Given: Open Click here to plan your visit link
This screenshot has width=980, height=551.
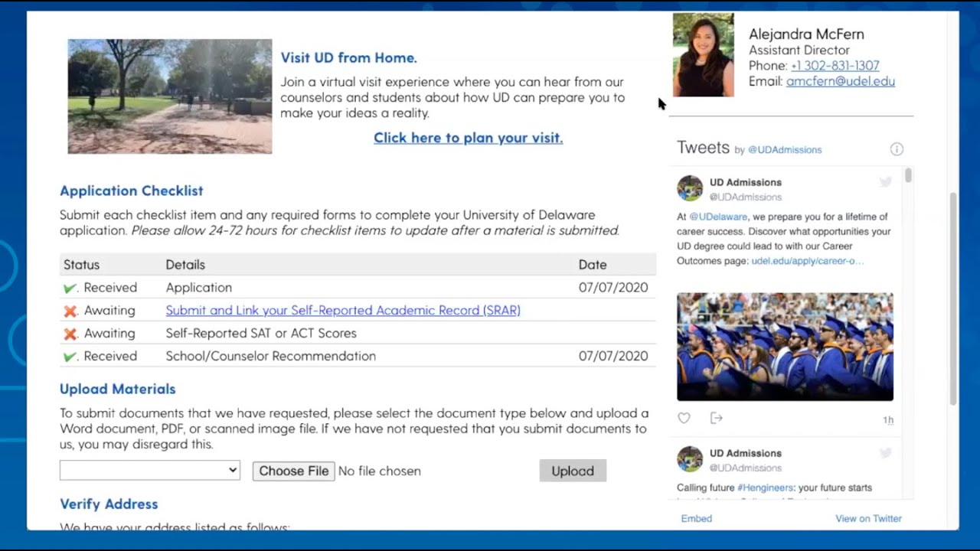Looking at the screenshot, I should (x=468, y=138).
